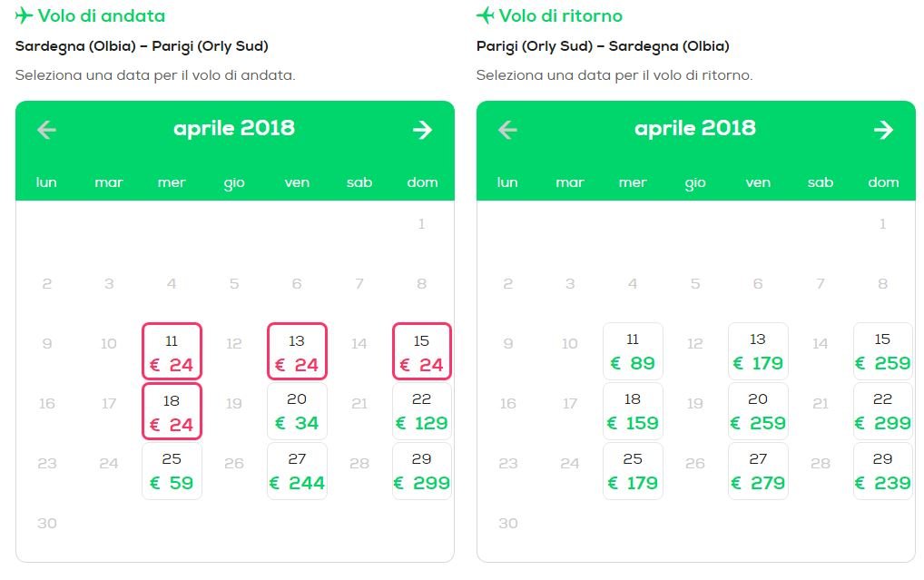
Task: Choose outbound April 22 at €129
Action: pyautogui.click(x=422, y=411)
